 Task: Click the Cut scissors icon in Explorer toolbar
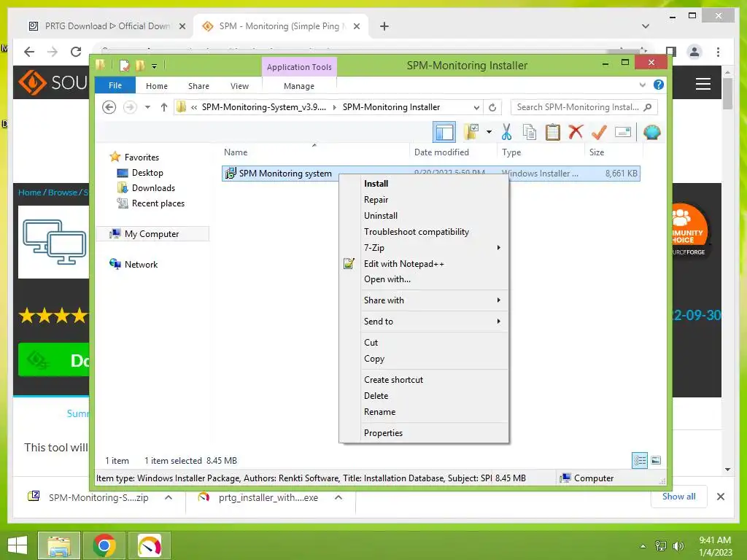point(506,132)
